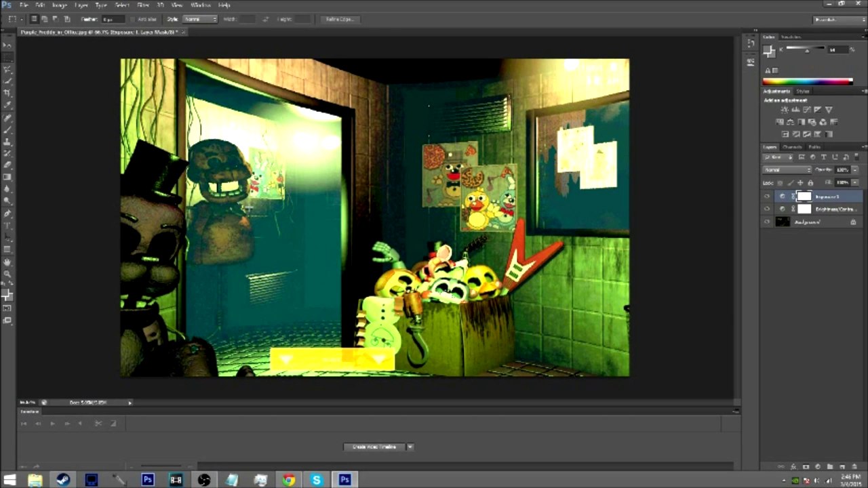The image size is (868, 488).
Task: Open the Filter menu
Action: click(143, 5)
